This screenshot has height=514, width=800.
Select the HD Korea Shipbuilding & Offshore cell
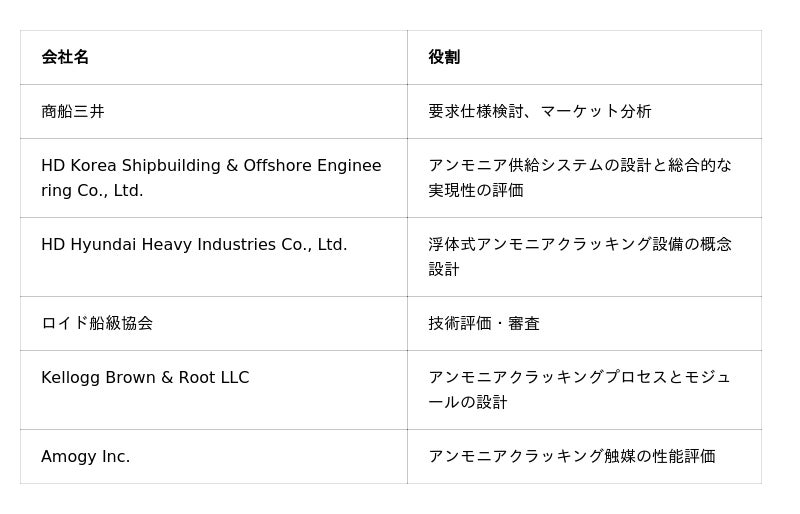tap(211, 177)
